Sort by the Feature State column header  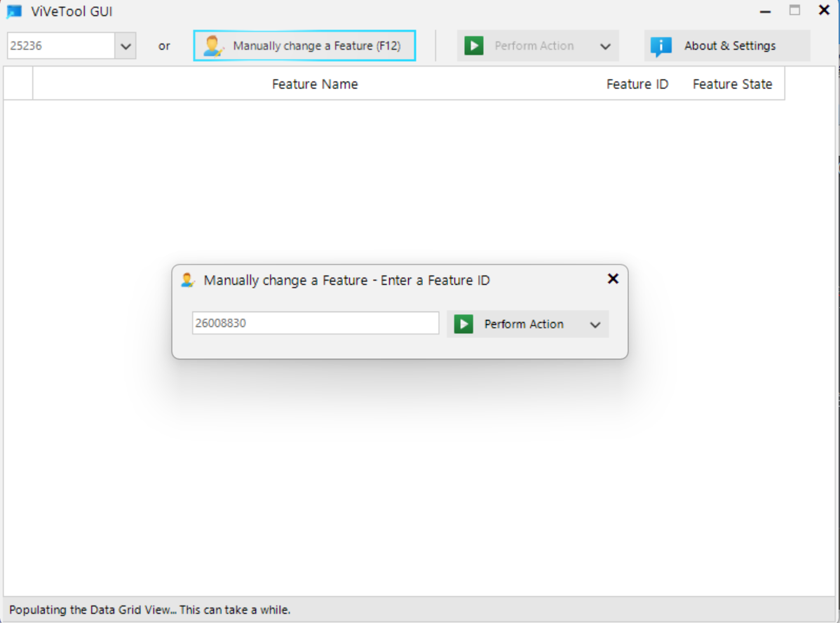click(732, 84)
